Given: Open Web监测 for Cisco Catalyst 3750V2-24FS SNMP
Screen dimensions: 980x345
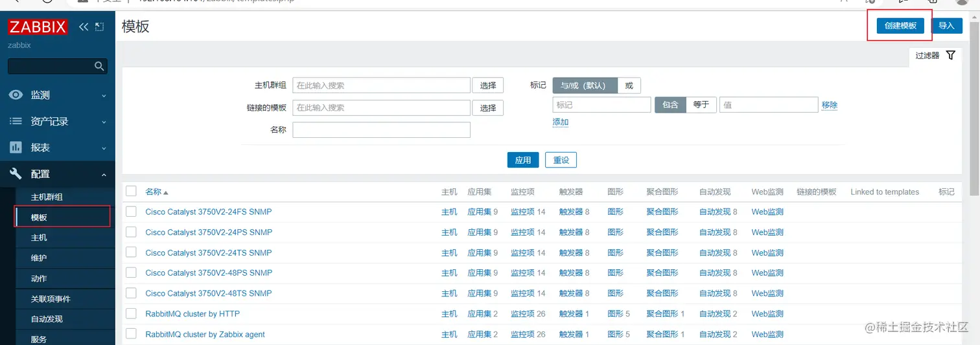Looking at the screenshot, I should tap(767, 212).
